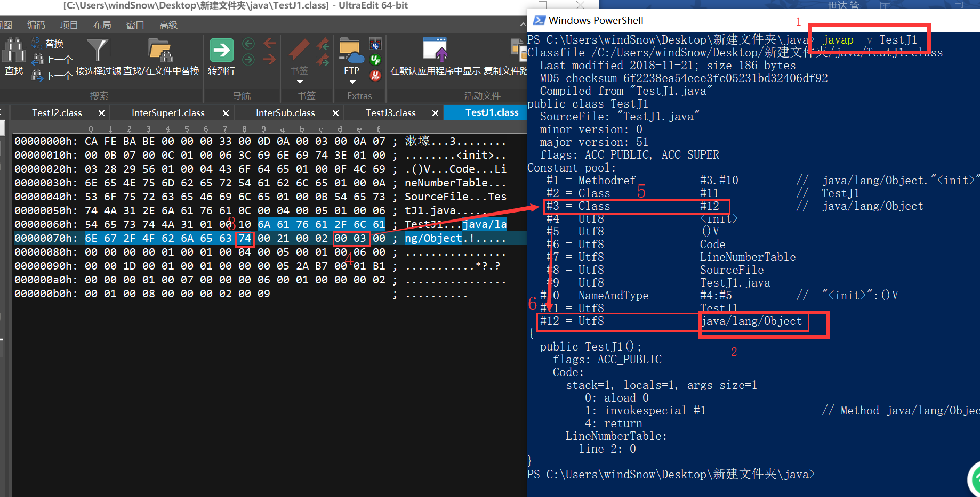Open Find/Replace in Files (查找/在文件中替换)
The height and width of the screenshot is (497, 980).
tap(161, 56)
